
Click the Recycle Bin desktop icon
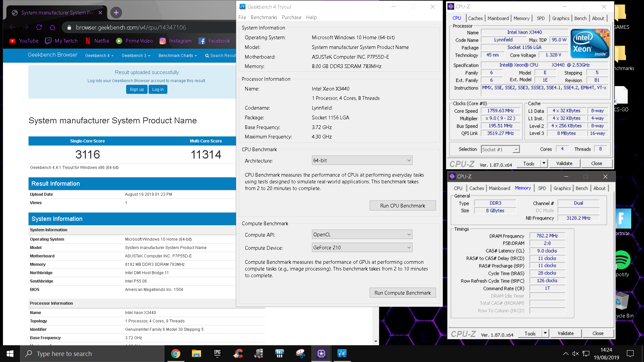pos(624,304)
